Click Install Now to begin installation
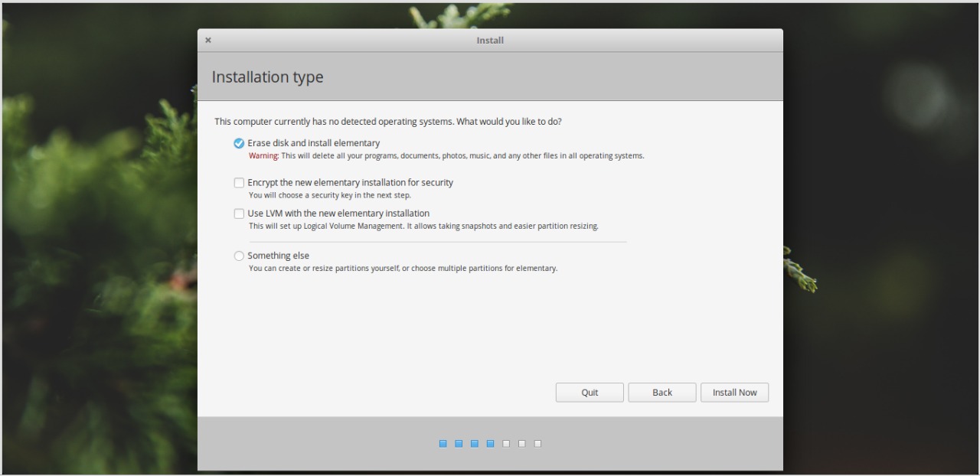This screenshot has width=980, height=476. click(x=733, y=392)
